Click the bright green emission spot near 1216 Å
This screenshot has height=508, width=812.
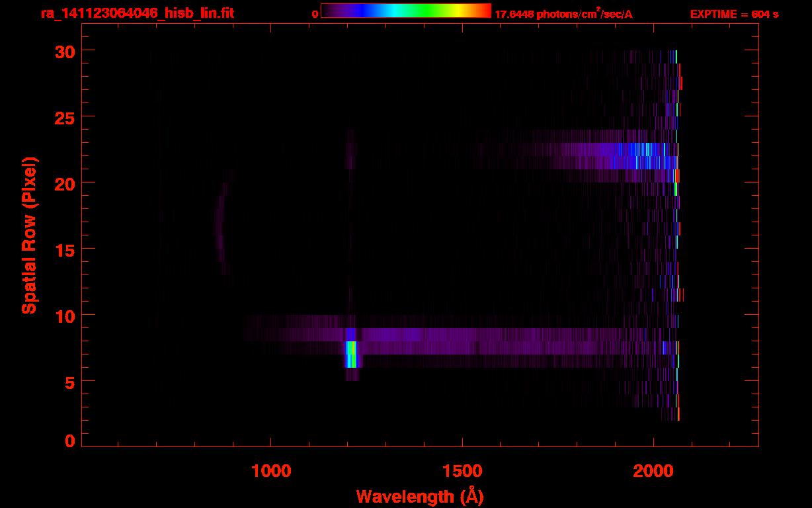(x=351, y=354)
